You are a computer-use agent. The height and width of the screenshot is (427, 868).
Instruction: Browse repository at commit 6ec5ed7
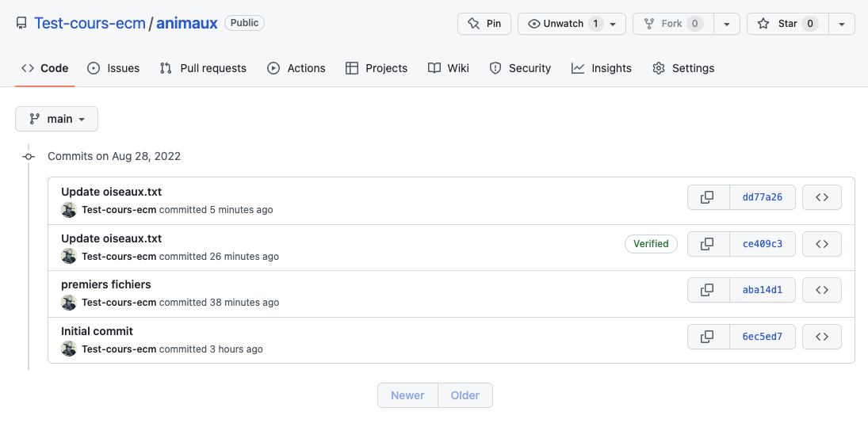tap(822, 337)
